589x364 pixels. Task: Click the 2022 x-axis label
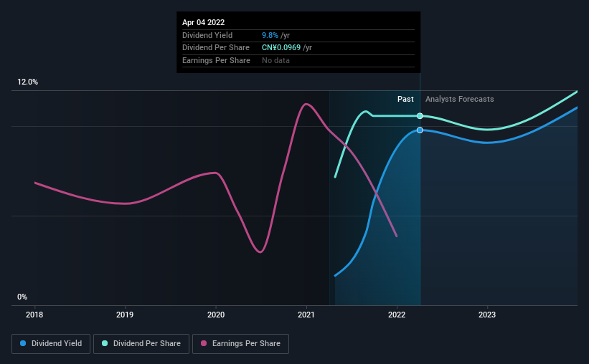397,315
